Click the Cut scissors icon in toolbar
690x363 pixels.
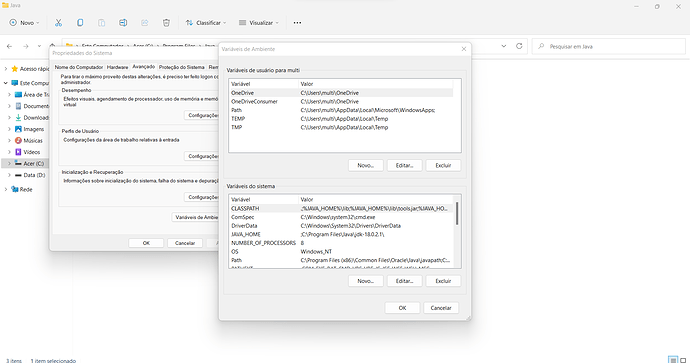click(58, 23)
